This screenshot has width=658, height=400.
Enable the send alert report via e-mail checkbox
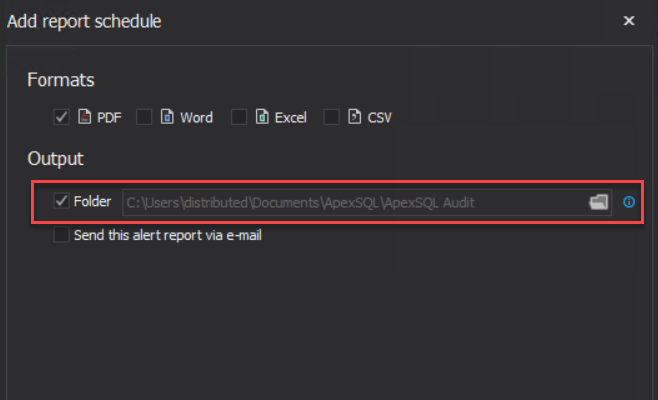62,235
